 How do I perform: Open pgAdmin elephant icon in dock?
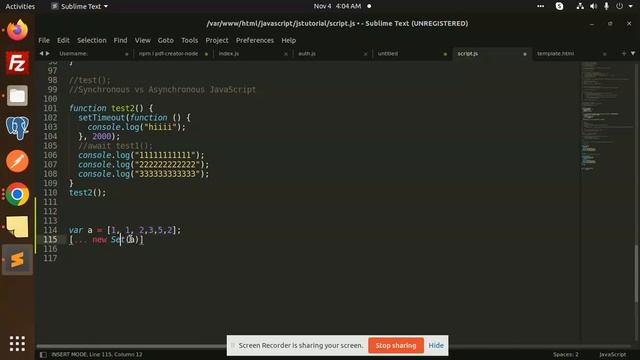coord(17,128)
